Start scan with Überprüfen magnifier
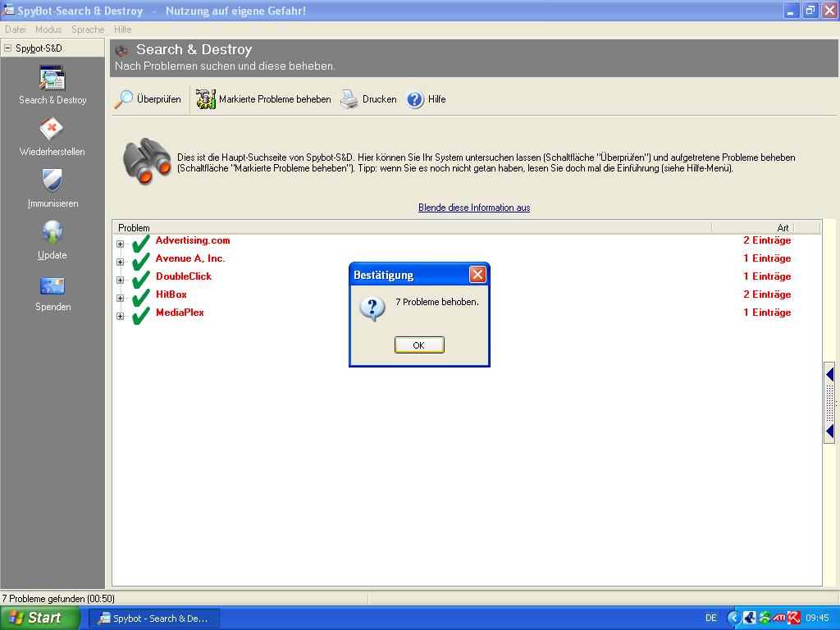Image resolution: width=840 pixels, height=630 pixels. 148,99
